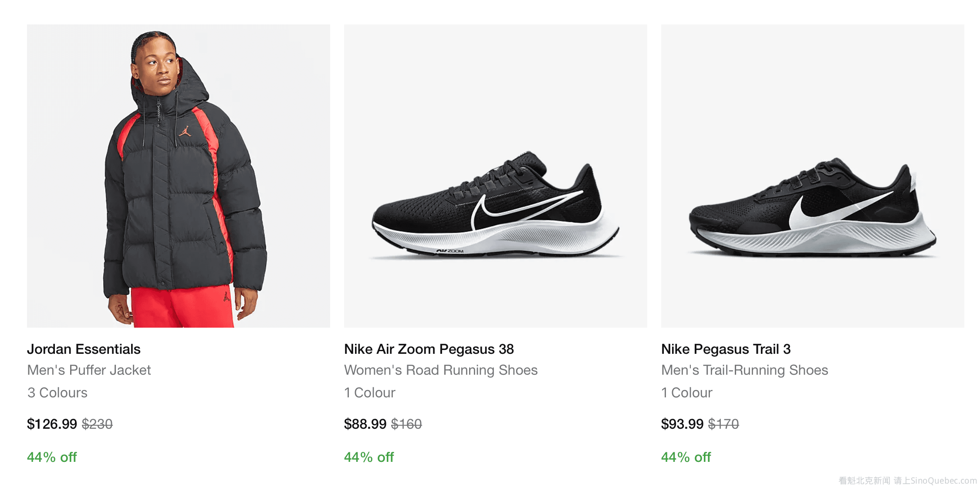Click the Nike Air Zoom Pegasus 38 title
Image resolution: width=980 pixels, height=488 pixels.
point(429,349)
